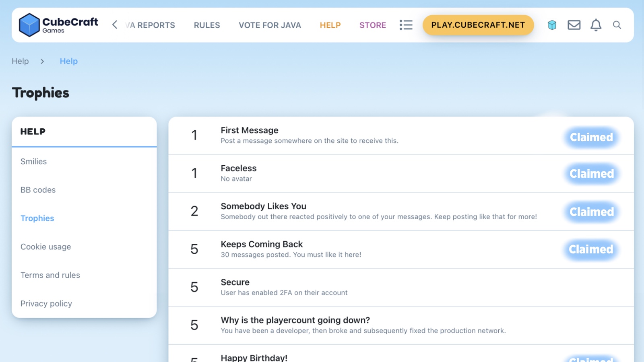Click Claimed badge for Somebody Likes You
The width and height of the screenshot is (644, 362).
(x=591, y=212)
